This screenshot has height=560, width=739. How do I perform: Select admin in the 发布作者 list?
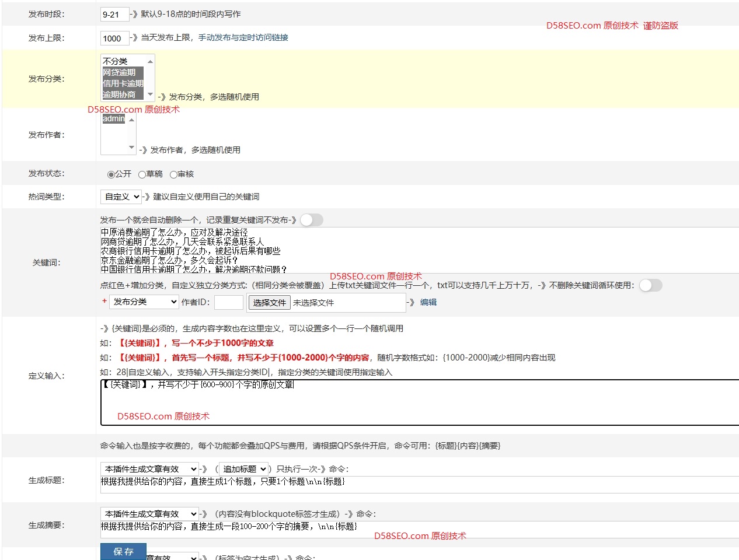(x=113, y=118)
